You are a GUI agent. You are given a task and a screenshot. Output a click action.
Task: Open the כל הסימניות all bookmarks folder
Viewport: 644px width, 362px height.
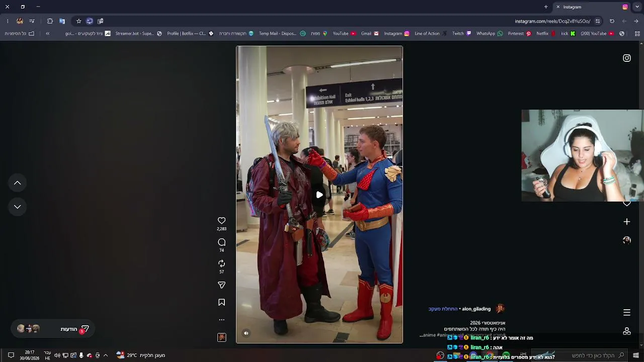pos(20,34)
